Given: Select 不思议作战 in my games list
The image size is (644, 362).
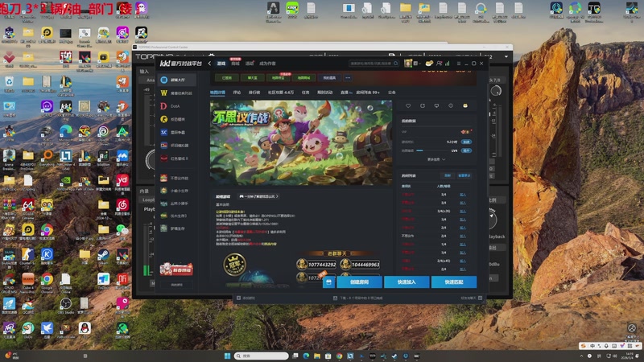Looking at the screenshot, I should [x=177, y=178].
